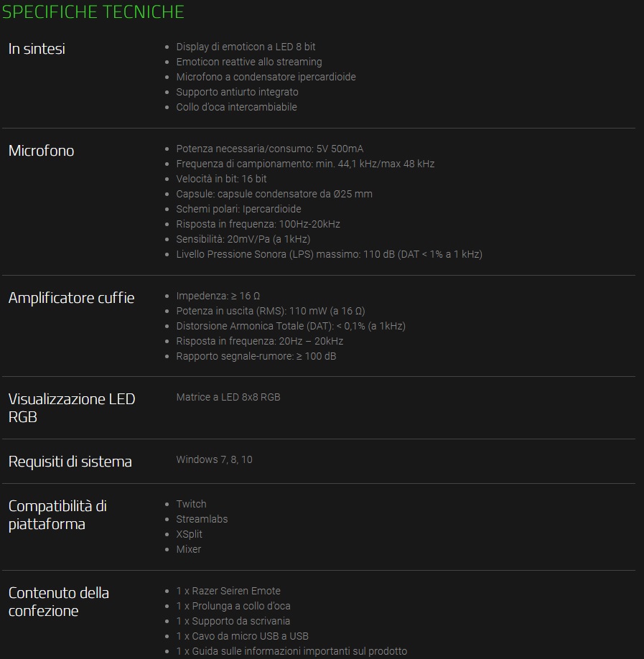Click the "Compatibilità di piattaforma" heading
The image size is (644, 659).
pyautogui.click(x=57, y=515)
